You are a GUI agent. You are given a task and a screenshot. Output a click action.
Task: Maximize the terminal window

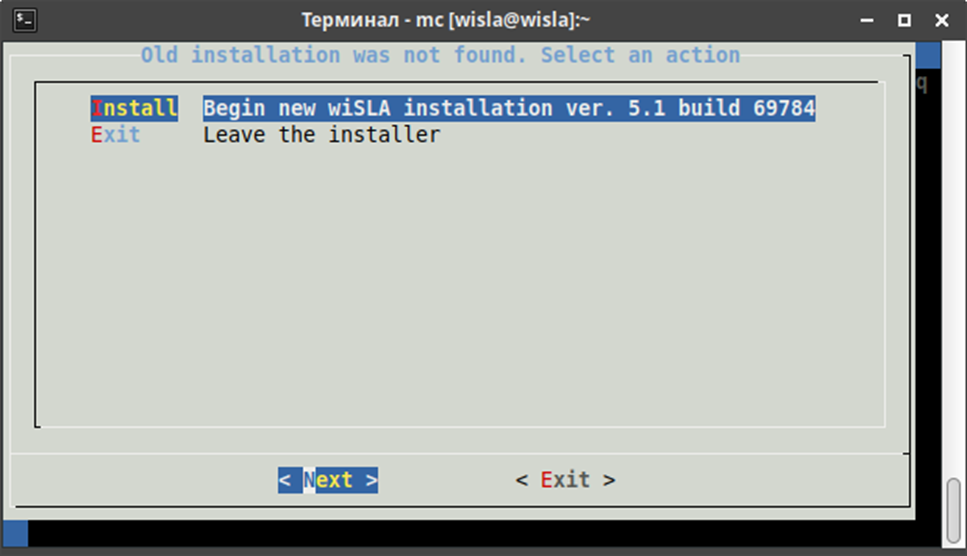(904, 20)
